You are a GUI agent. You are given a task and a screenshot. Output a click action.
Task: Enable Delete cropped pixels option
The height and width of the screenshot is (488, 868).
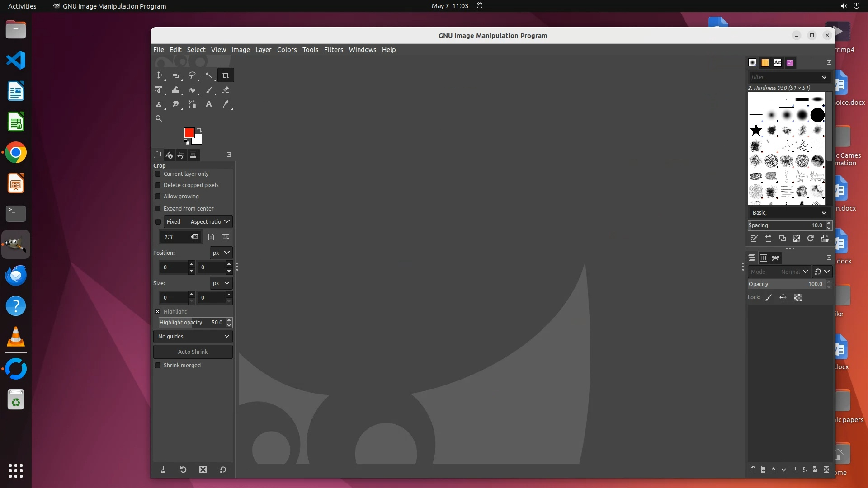pyautogui.click(x=158, y=185)
